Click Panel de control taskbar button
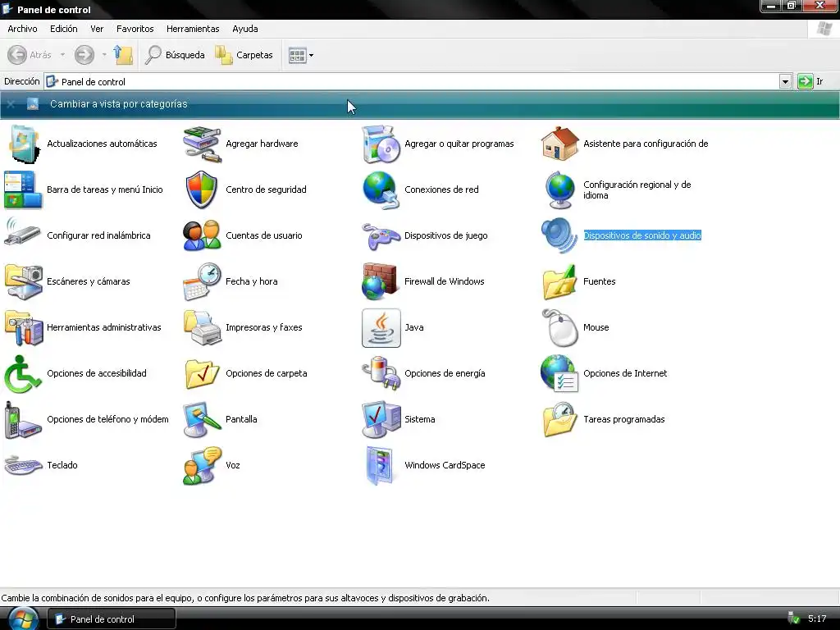Screen dimensions: 840x630 [x=112, y=619]
